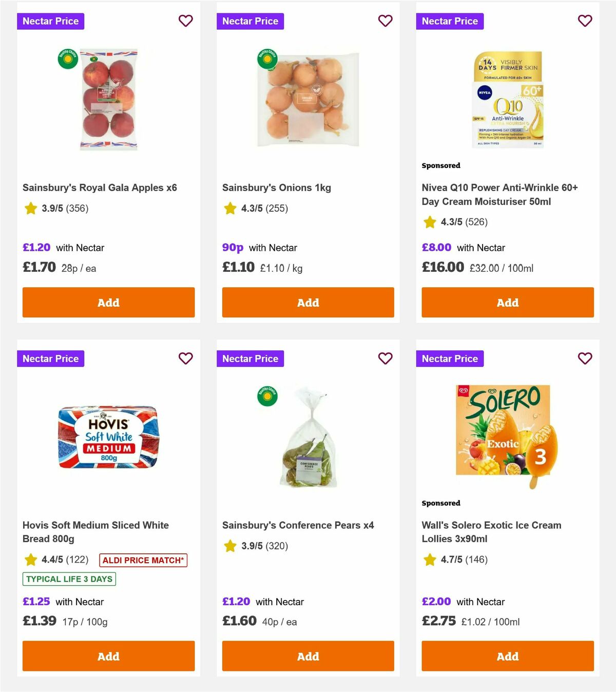Click the heart icon on Sainsbury's Onions

pyautogui.click(x=385, y=21)
